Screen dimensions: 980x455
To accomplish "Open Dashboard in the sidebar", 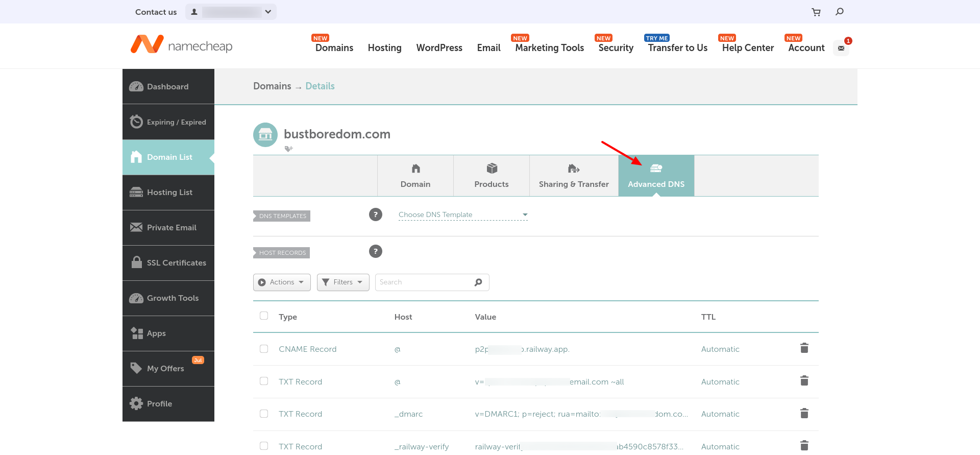I will pos(168,86).
